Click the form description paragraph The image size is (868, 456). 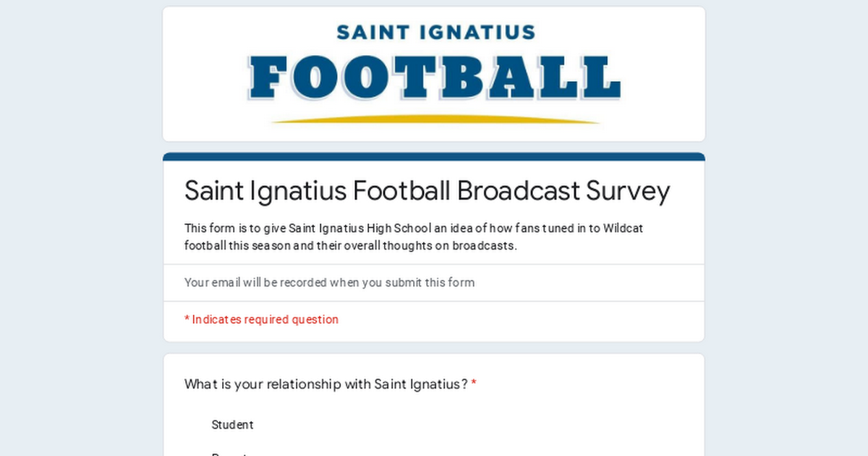pyautogui.click(x=414, y=237)
